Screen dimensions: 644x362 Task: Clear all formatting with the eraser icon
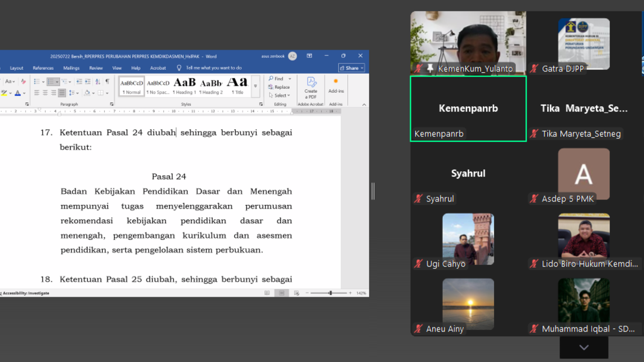point(23,81)
